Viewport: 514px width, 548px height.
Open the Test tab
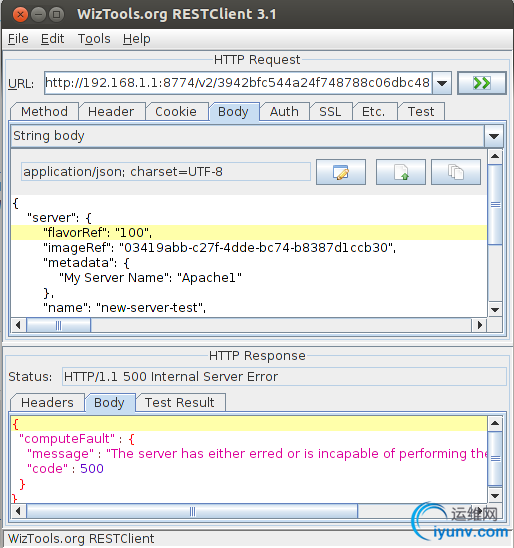pos(421,111)
